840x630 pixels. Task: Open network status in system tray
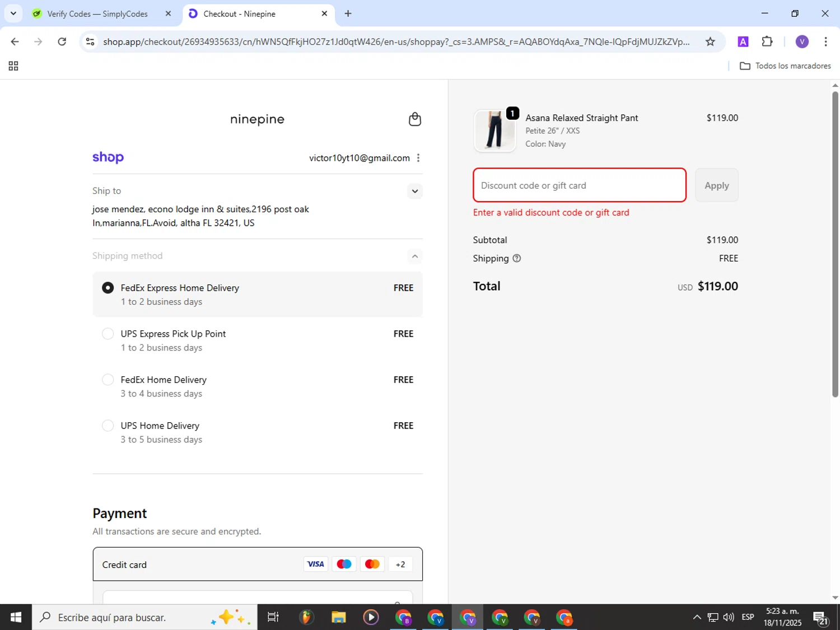(712, 617)
